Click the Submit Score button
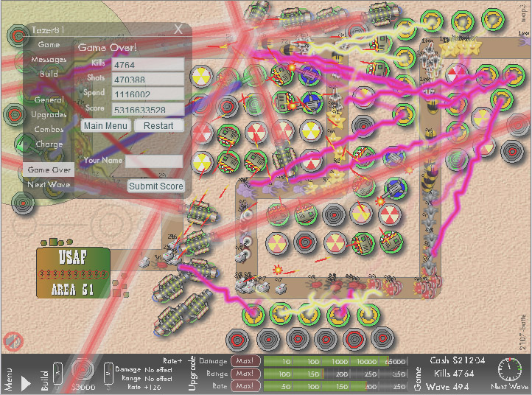 point(155,186)
